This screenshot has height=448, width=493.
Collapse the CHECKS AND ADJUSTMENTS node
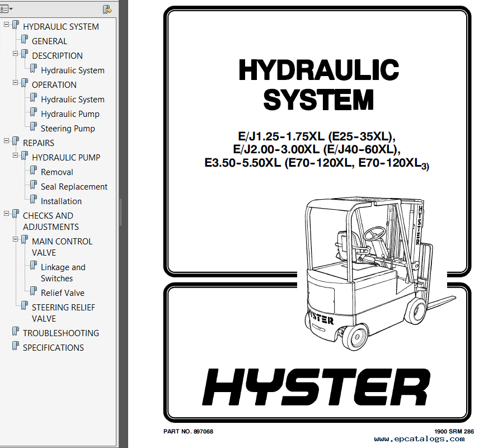click(6, 214)
